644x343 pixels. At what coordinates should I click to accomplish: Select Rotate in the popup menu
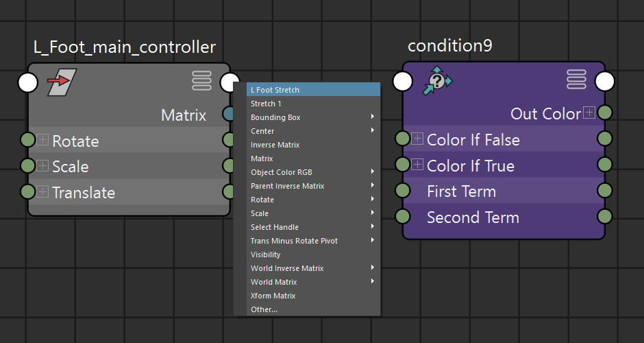[313, 200]
